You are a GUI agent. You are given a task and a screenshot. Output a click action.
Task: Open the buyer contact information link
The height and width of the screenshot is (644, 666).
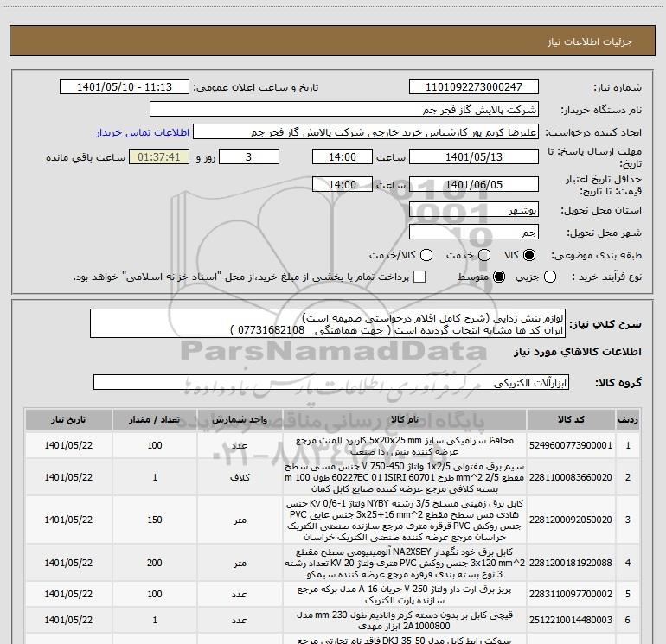(143, 132)
